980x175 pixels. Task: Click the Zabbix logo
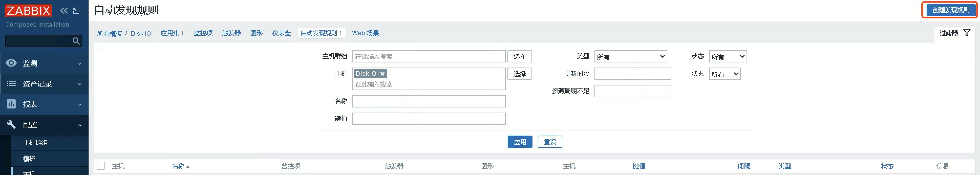(28, 11)
